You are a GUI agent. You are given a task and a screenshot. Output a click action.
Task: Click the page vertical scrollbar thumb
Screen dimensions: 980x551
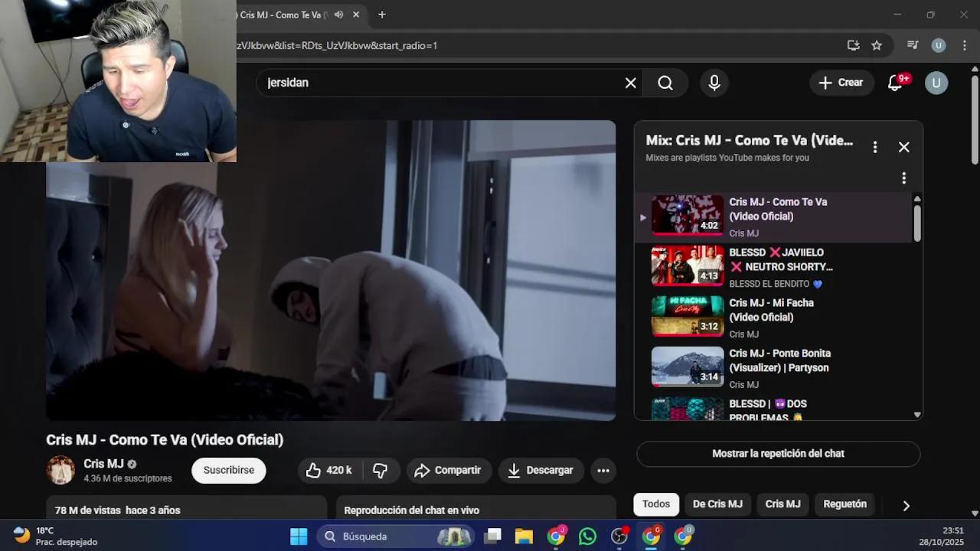point(975,119)
